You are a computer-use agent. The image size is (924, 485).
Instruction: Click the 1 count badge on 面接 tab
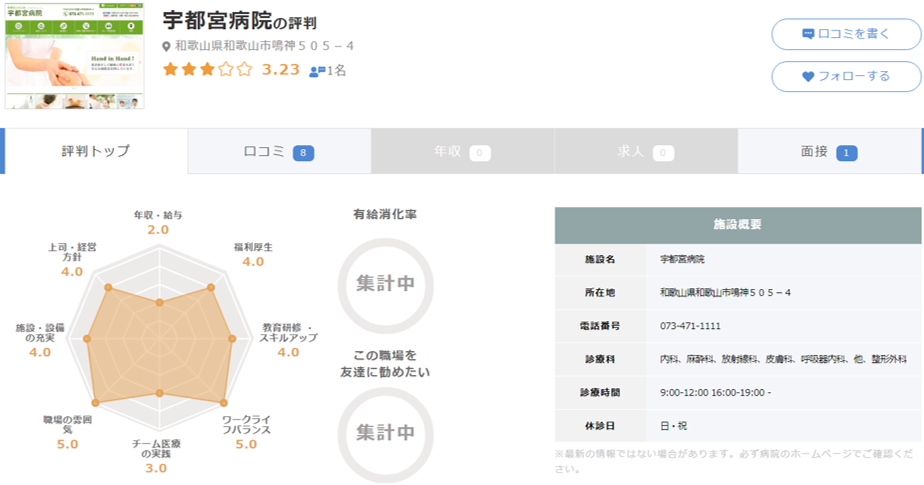846,153
